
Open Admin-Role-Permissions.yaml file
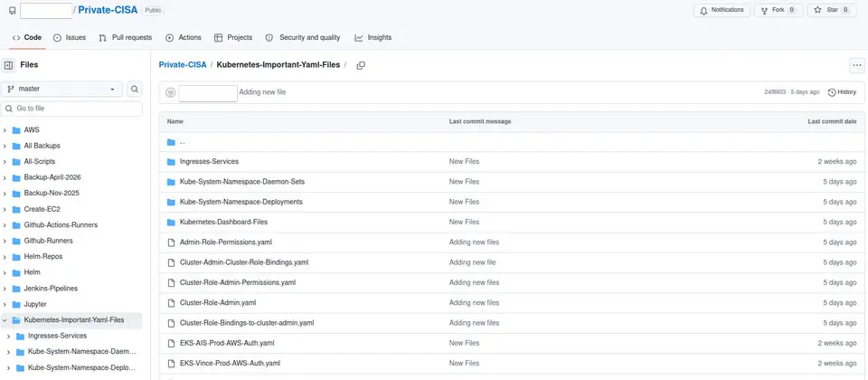(x=226, y=242)
